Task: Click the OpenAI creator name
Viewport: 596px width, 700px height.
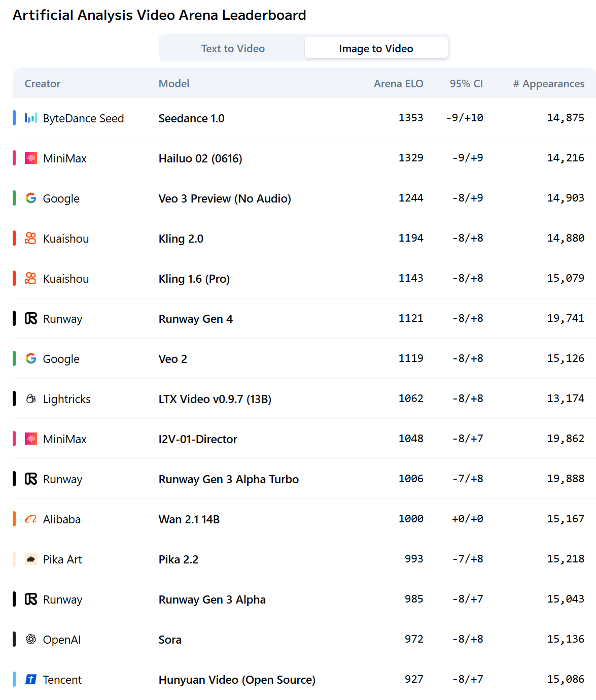Action: [x=62, y=640]
